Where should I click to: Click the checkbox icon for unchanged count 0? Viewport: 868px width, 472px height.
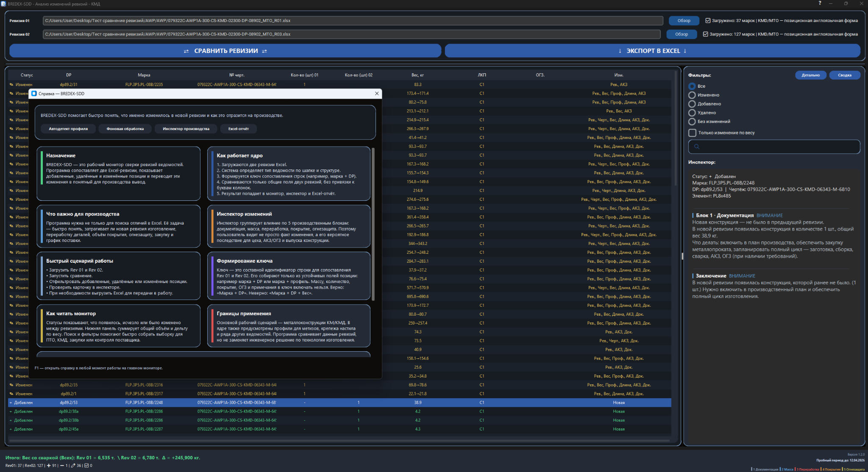pyautogui.click(x=86, y=466)
